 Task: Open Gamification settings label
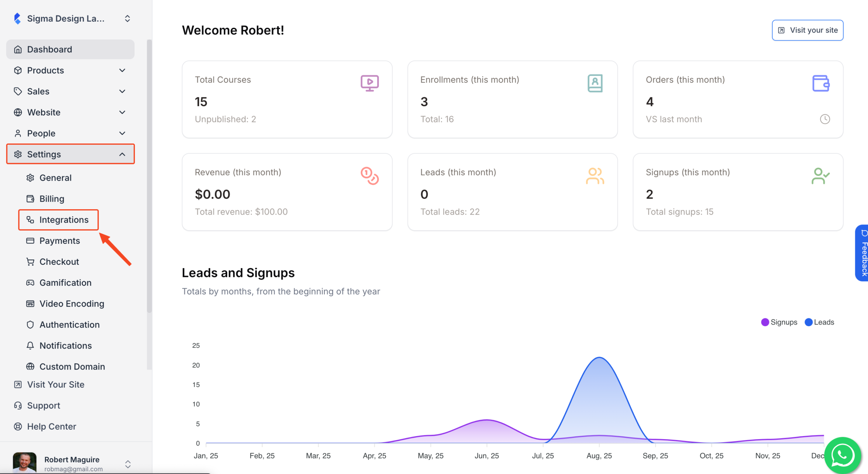tap(65, 283)
